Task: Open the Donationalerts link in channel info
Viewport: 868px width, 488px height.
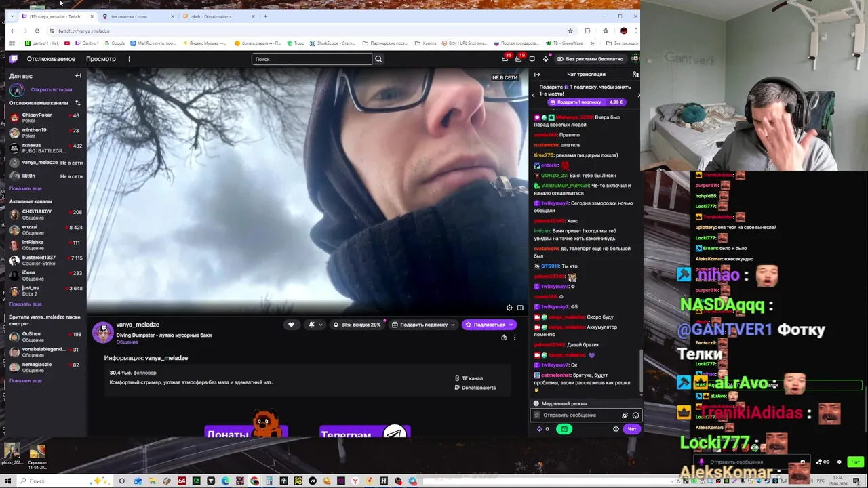Action: 475,388
